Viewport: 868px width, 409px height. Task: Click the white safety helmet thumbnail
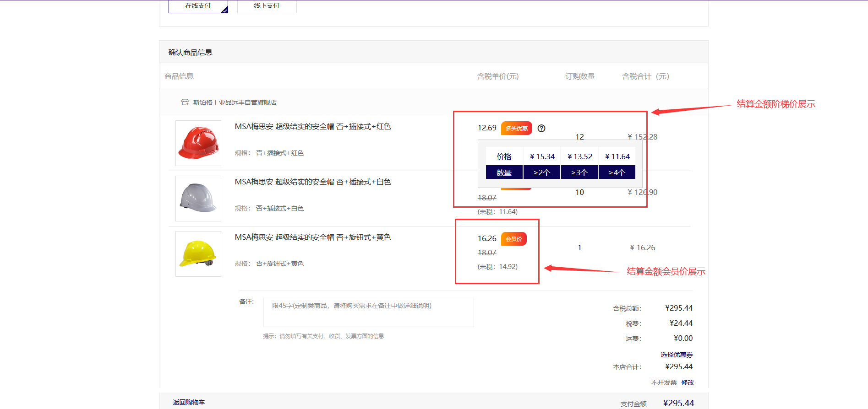(x=198, y=199)
